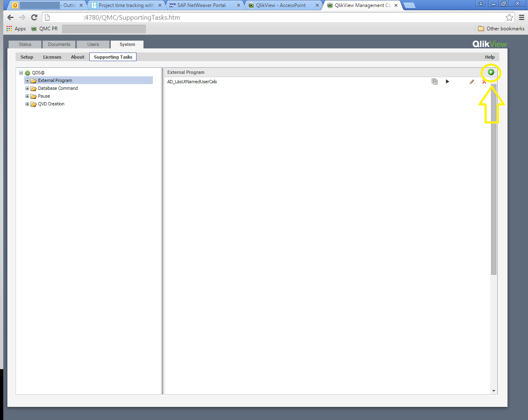Switch to the Status tab

point(25,44)
